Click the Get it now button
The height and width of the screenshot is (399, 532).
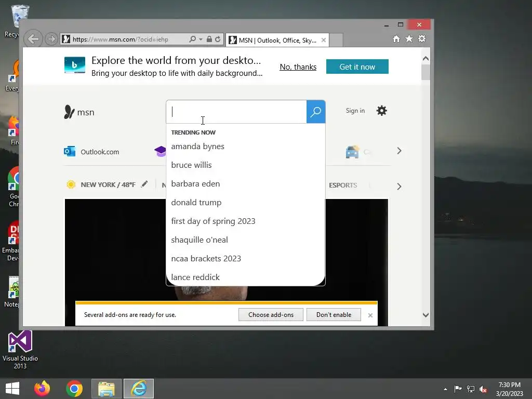pyautogui.click(x=357, y=66)
